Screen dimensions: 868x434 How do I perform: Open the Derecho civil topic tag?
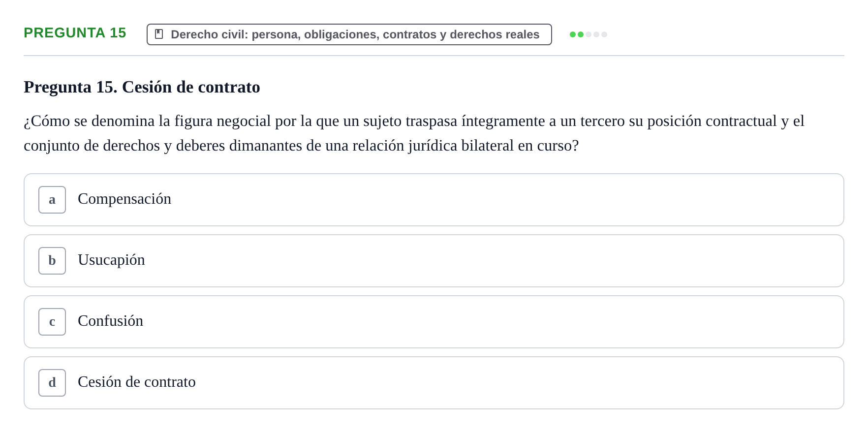point(349,34)
